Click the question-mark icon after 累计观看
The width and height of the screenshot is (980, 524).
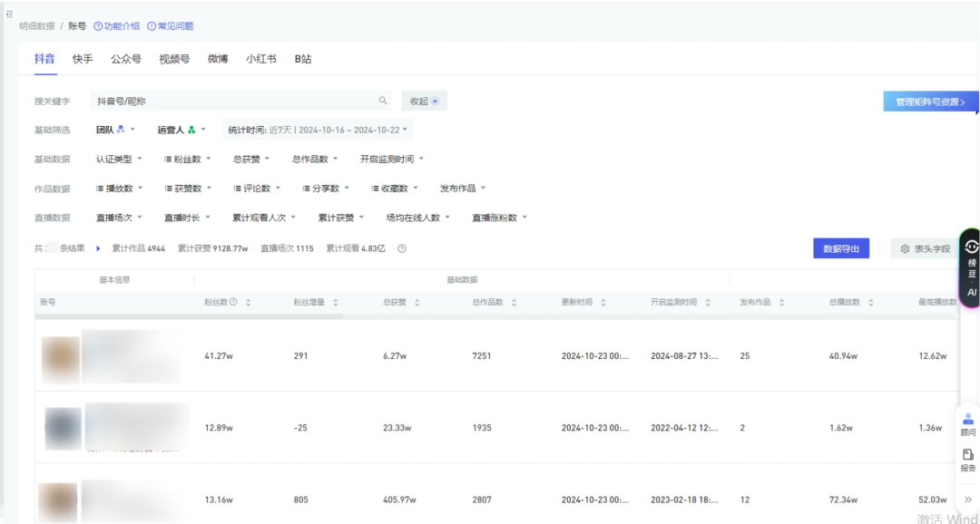(402, 248)
